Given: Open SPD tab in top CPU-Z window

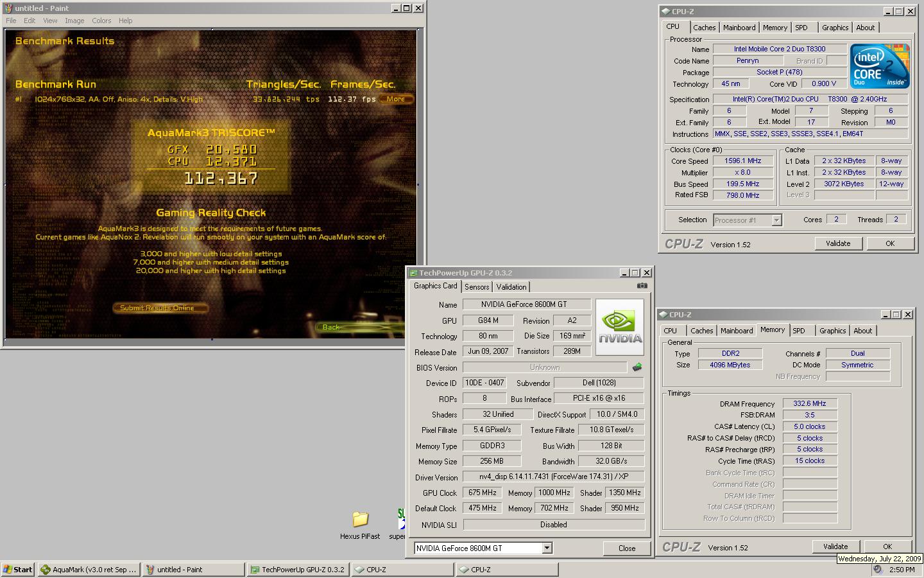Looking at the screenshot, I should click(801, 28).
